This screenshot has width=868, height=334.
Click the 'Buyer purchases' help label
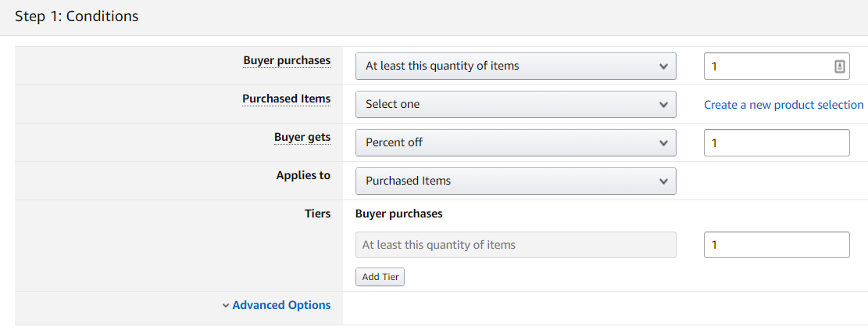point(287,60)
